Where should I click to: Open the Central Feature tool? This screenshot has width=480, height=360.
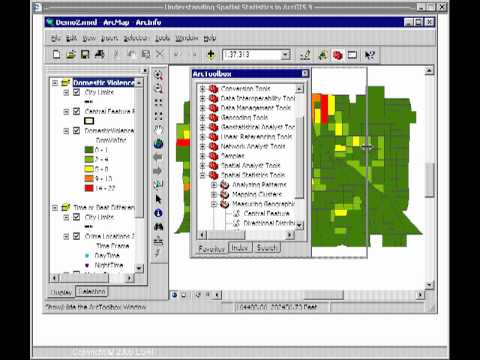click(266, 213)
